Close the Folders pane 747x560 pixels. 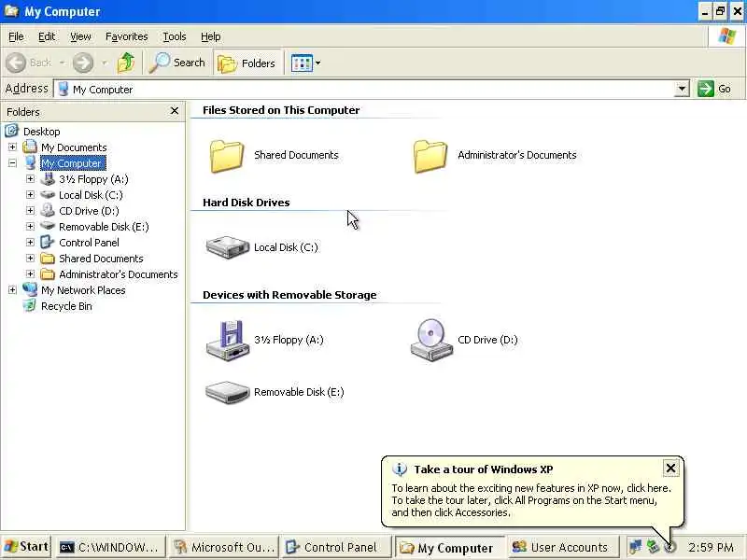point(175,111)
